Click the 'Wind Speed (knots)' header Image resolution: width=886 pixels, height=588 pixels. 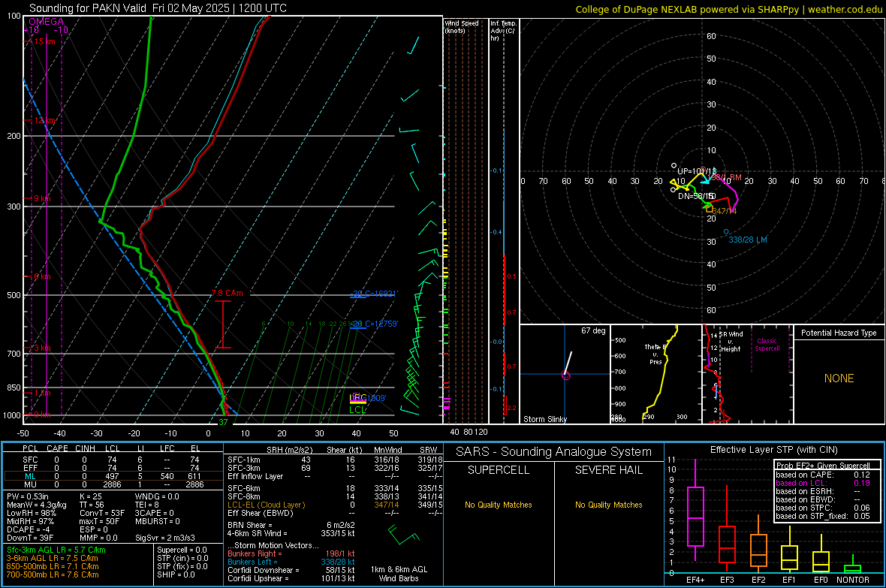point(462,26)
